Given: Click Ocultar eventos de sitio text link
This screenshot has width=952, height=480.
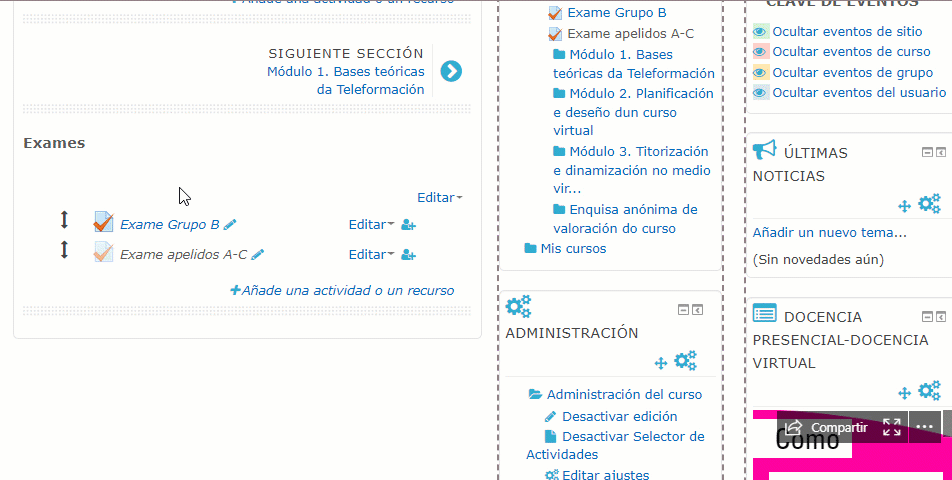Looking at the screenshot, I should tap(847, 32).
